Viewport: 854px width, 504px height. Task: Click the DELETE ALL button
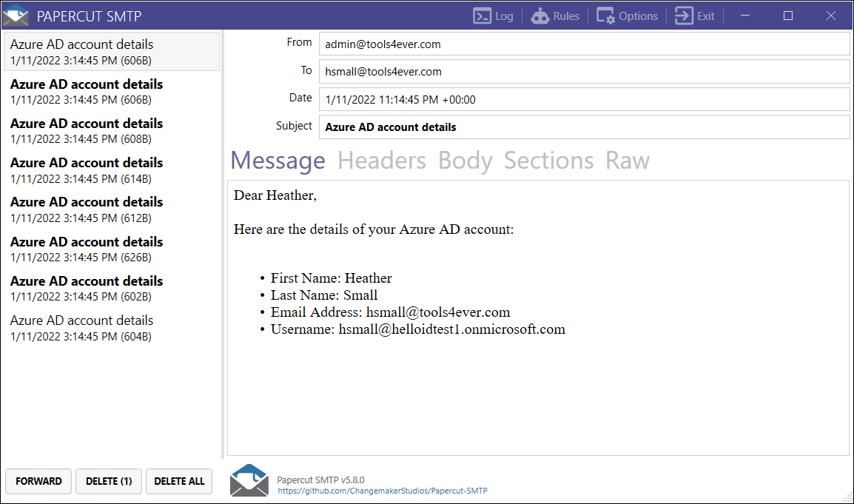point(179,481)
